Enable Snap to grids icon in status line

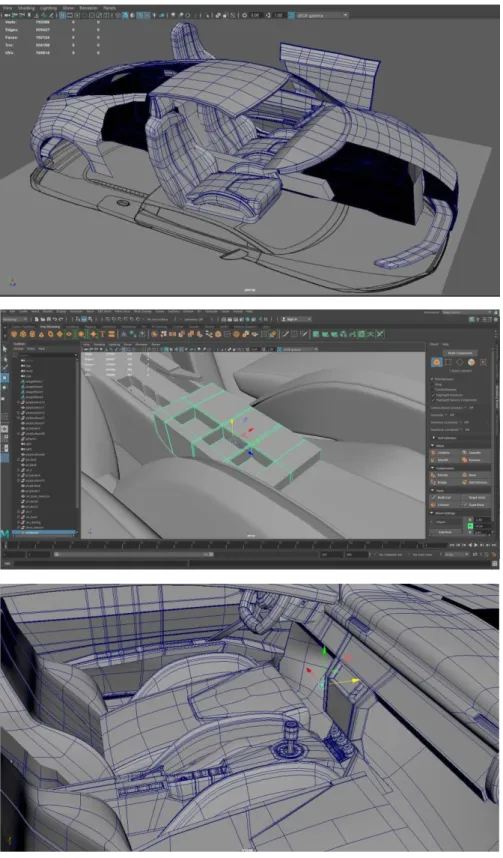[x=107, y=319]
